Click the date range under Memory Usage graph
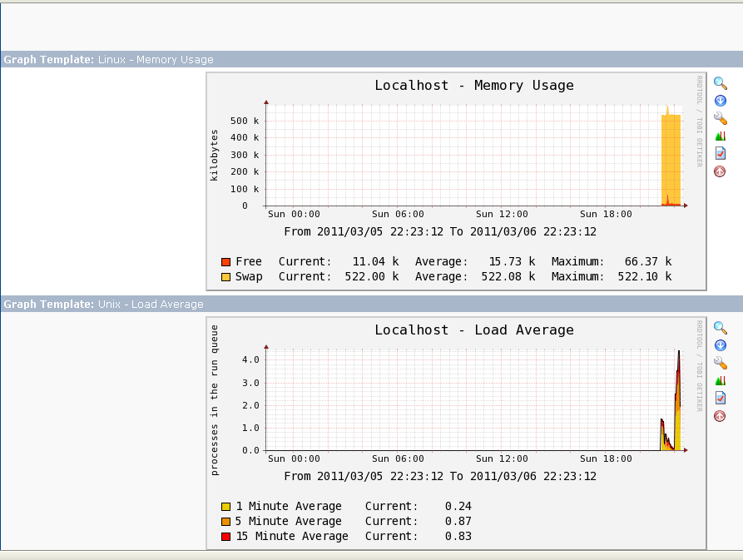The height and width of the screenshot is (560, 743). click(440, 231)
